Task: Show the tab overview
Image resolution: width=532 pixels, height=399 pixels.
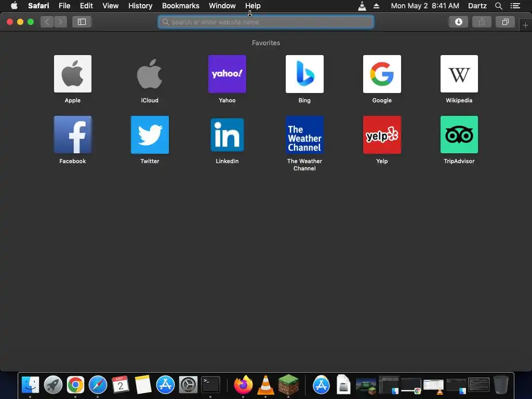Action: click(x=505, y=22)
